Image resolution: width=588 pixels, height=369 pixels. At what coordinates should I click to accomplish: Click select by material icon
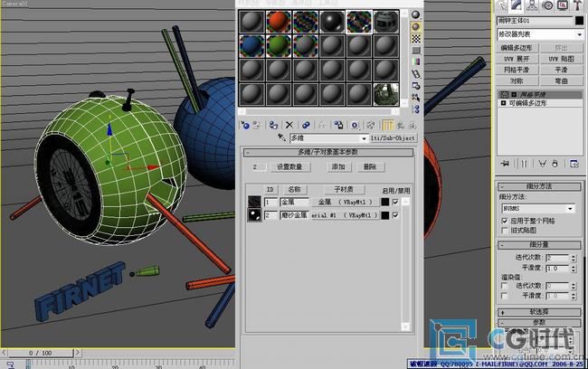[416, 98]
